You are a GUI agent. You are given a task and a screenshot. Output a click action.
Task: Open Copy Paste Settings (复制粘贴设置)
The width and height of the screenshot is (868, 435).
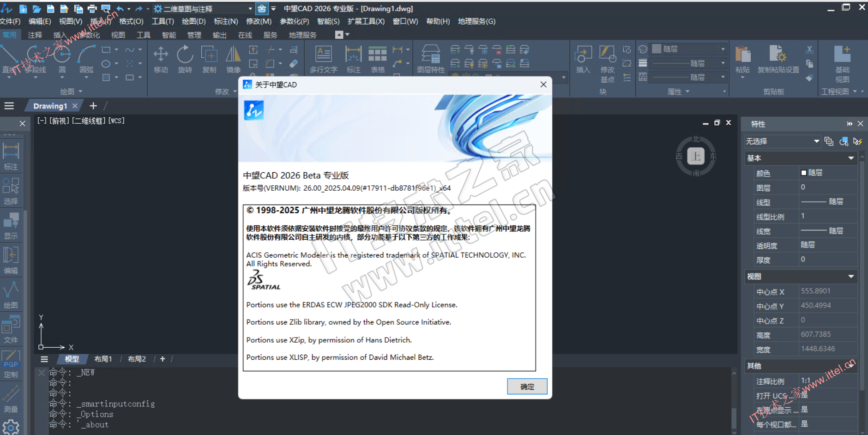[x=778, y=60]
